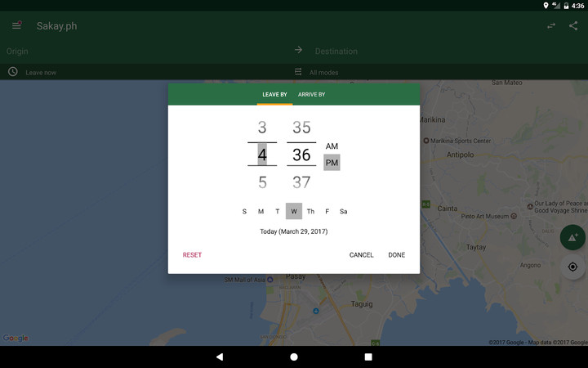Tap the clock icon beside Leave now
The image size is (588, 368).
click(13, 72)
